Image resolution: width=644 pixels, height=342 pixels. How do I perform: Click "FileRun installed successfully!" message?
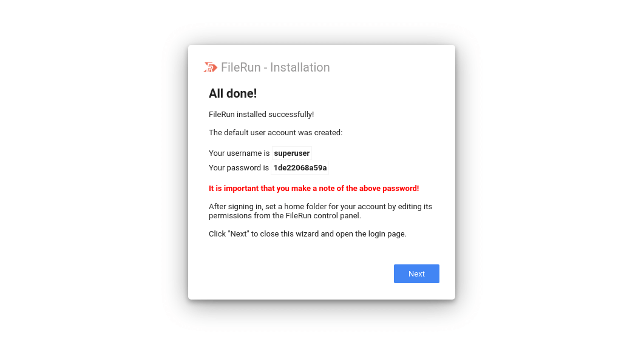[x=261, y=115]
